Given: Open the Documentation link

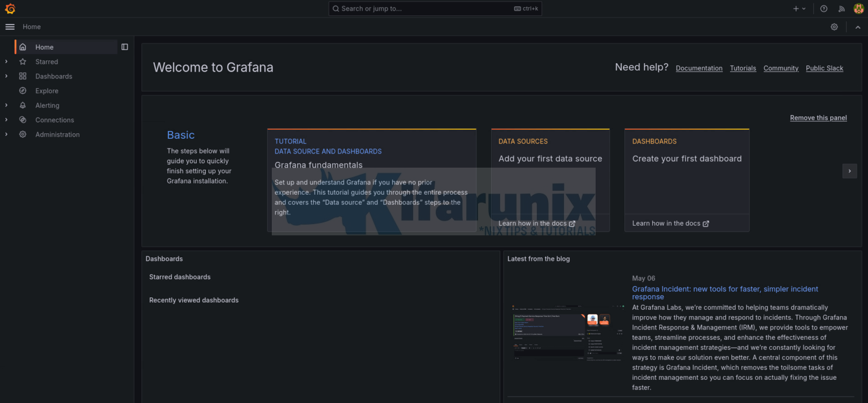Looking at the screenshot, I should 699,68.
